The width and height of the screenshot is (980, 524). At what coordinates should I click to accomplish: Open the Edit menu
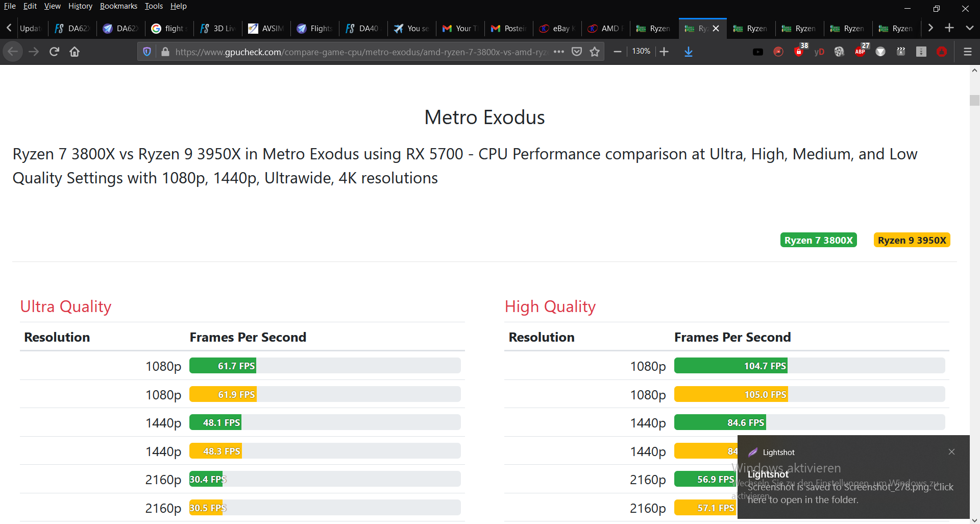tap(30, 6)
